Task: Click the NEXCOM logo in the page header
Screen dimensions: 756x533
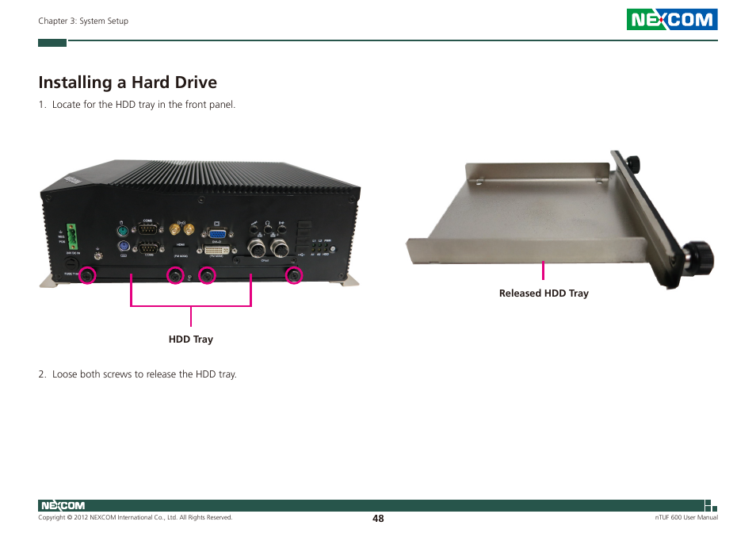Action: pos(672,19)
